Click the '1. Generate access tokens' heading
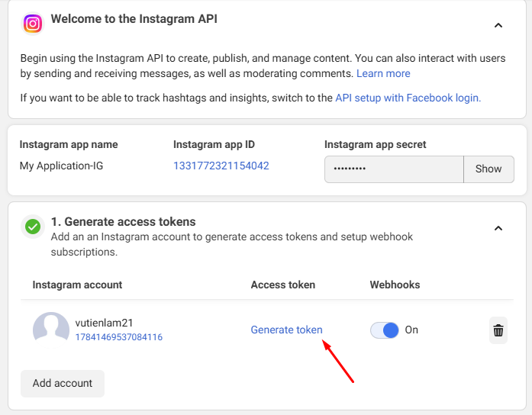Screen dimensions: 532x415 tap(123, 222)
